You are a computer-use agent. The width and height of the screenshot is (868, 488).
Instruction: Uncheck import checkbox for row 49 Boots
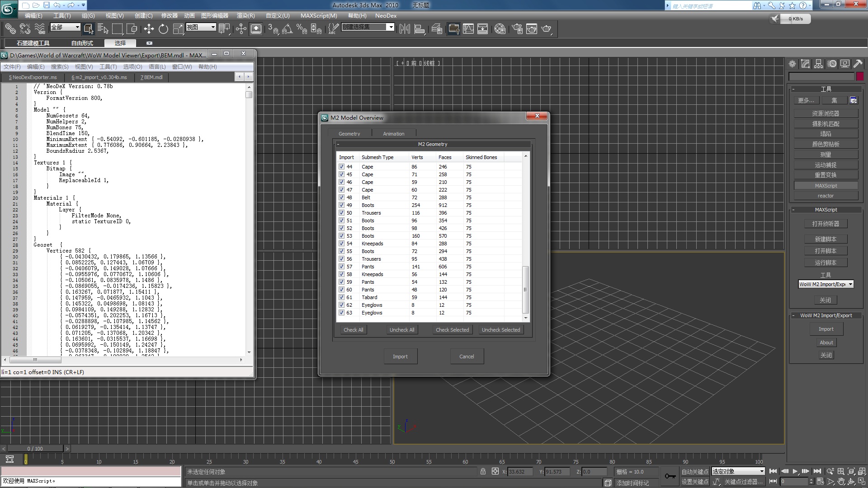[x=341, y=205]
